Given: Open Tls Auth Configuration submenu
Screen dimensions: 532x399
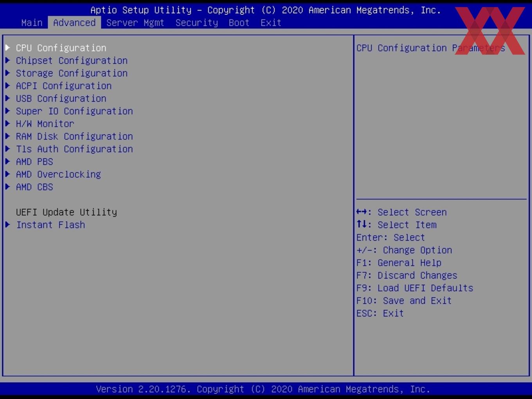Looking at the screenshot, I should point(74,149).
